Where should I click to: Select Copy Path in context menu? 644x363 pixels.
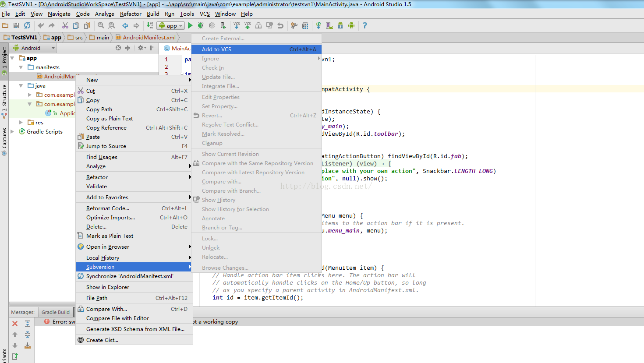(134, 109)
